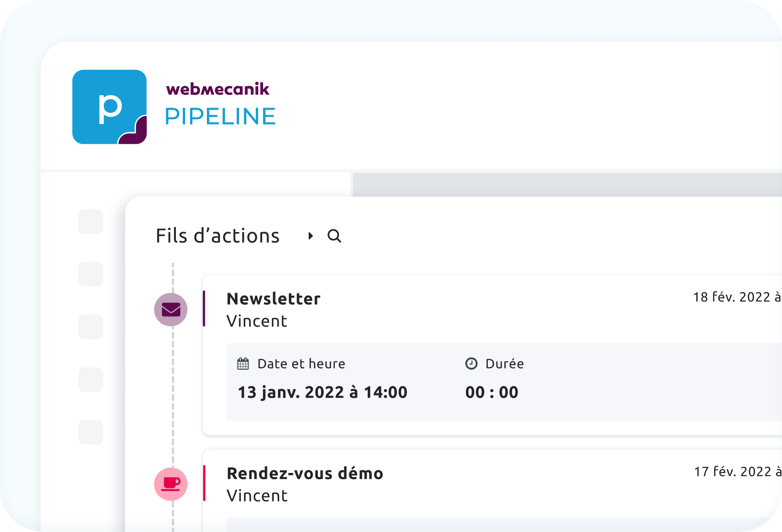
Task: Click the clock icon beside Durée
Action: click(x=471, y=364)
